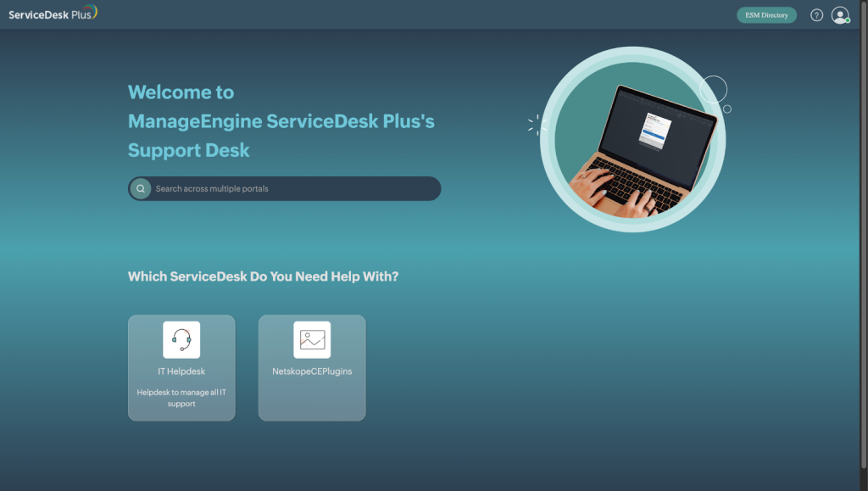Click the search magnifier icon

click(141, 189)
